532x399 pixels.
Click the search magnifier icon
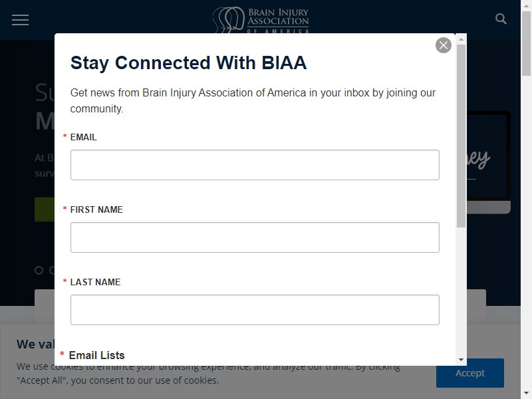click(x=501, y=19)
